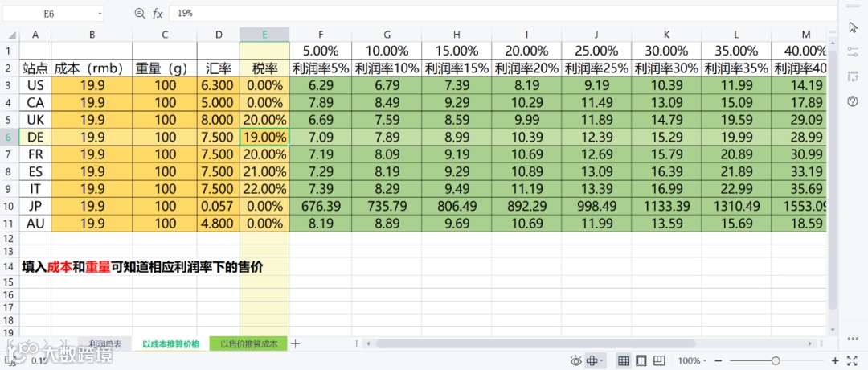Toggle eye protection mode icon in status bar

[576, 361]
